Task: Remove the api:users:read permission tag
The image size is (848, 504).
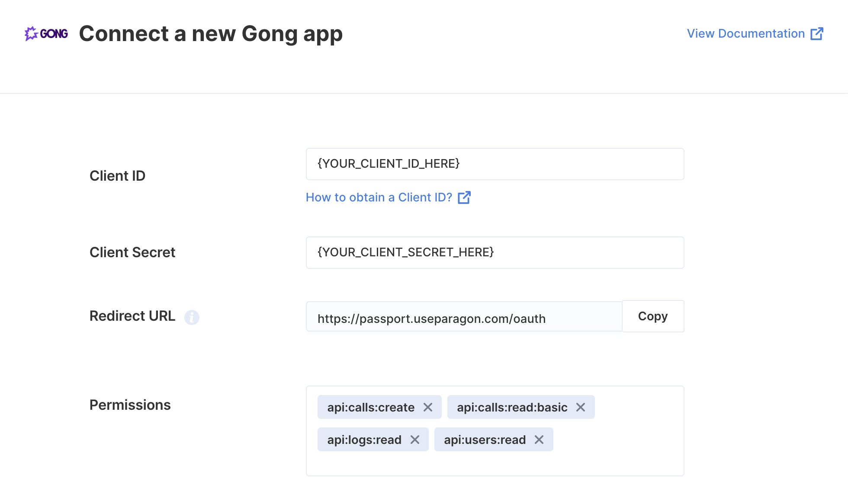Action: pos(539,440)
